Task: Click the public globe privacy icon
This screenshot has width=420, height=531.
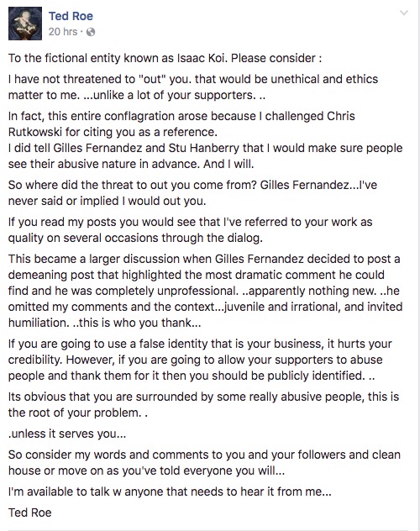Action: click(91, 32)
